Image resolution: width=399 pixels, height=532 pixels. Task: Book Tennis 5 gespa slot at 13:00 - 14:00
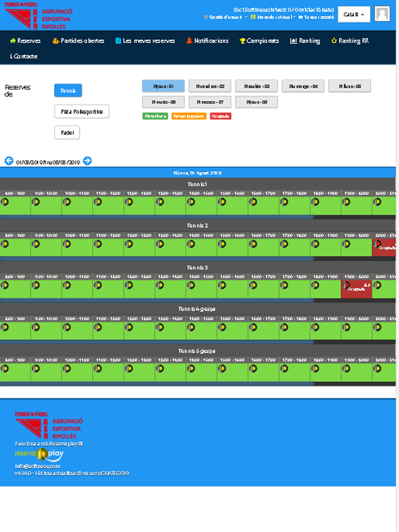click(x=170, y=373)
